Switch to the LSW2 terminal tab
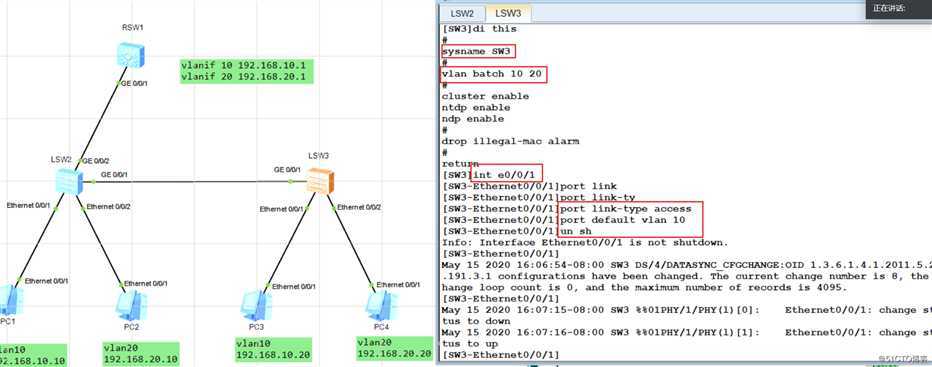 pyautogui.click(x=462, y=13)
